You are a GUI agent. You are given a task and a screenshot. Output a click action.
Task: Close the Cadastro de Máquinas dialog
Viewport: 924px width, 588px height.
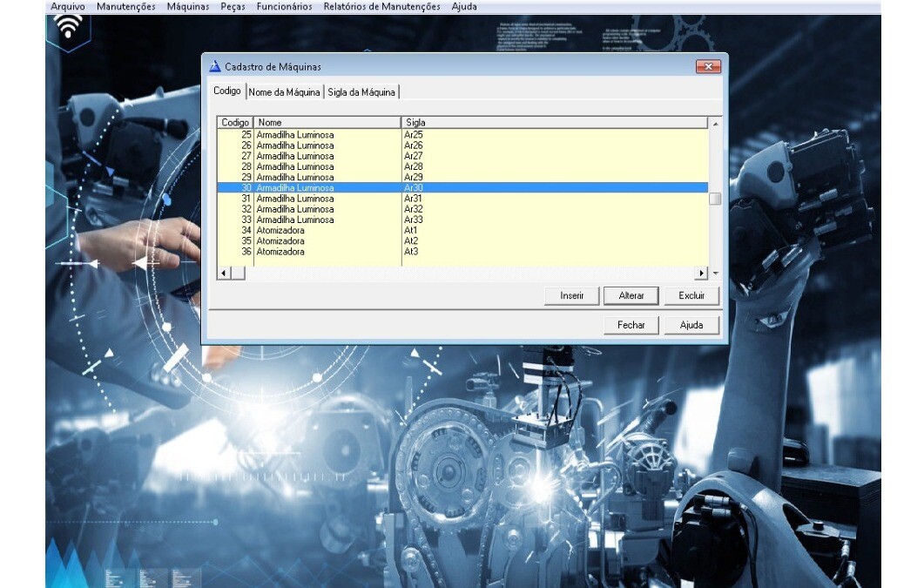click(x=707, y=67)
